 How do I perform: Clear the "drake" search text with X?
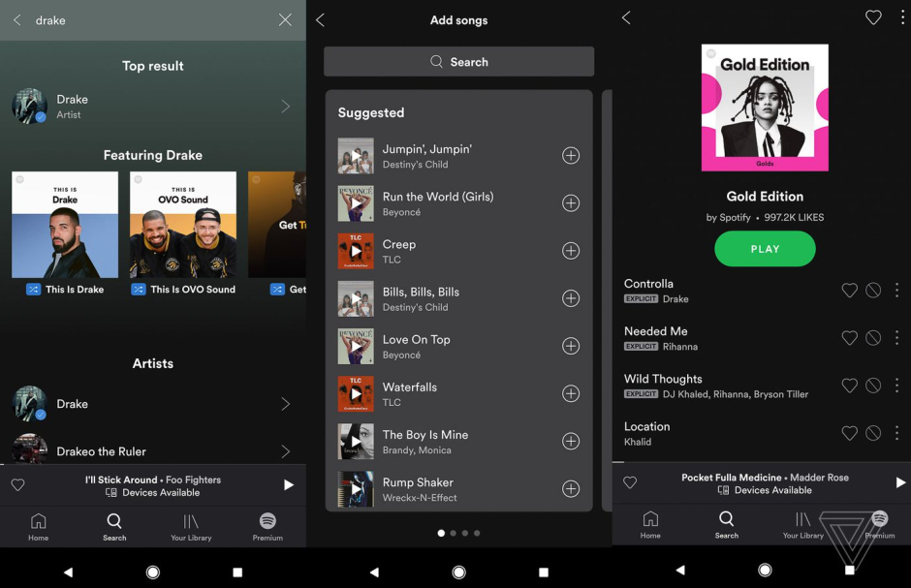click(285, 20)
